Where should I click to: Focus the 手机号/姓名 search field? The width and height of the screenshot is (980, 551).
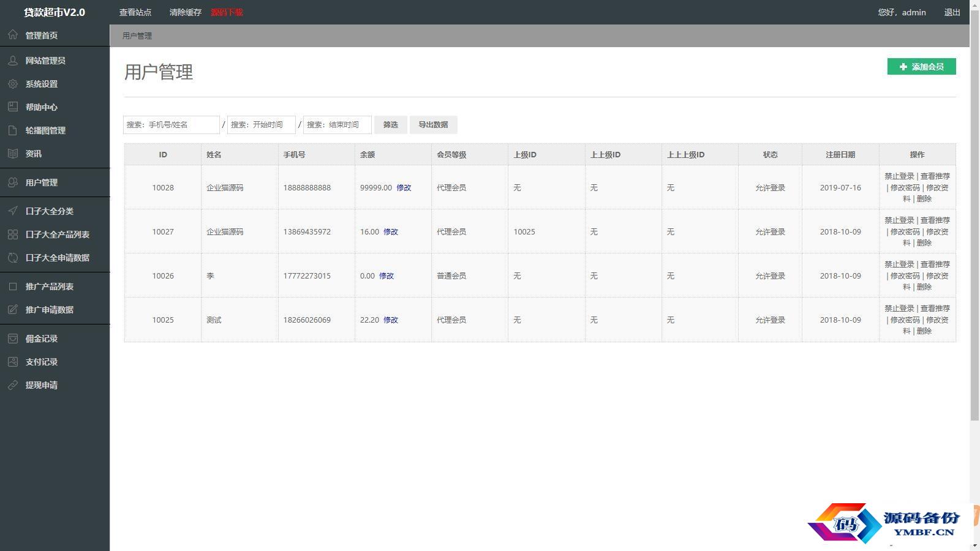click(x=171, y=125)
